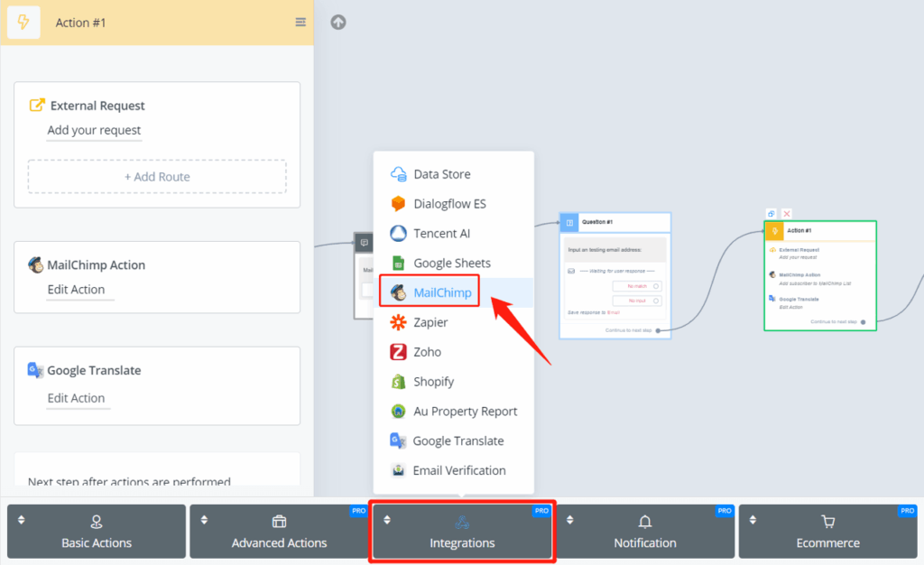Image resolution: width=924 pixels, height=565 pixels.
Task: Click the Question #1 node header icon
Action: coord(569,222)
